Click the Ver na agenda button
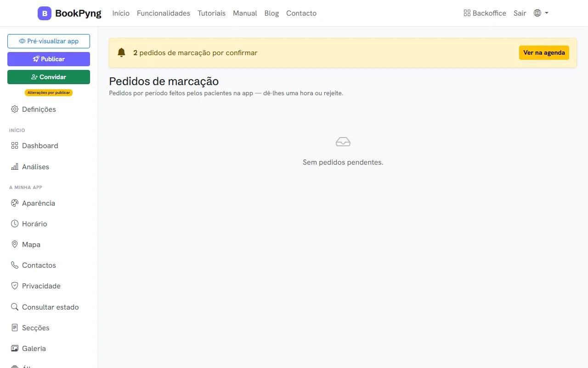 tap(544, 52)
